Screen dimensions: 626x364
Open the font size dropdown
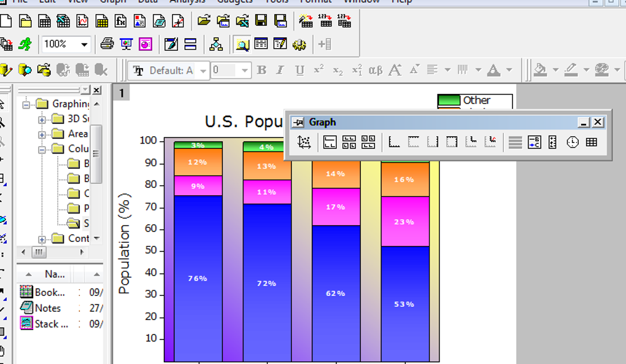(x=244, y=71)
